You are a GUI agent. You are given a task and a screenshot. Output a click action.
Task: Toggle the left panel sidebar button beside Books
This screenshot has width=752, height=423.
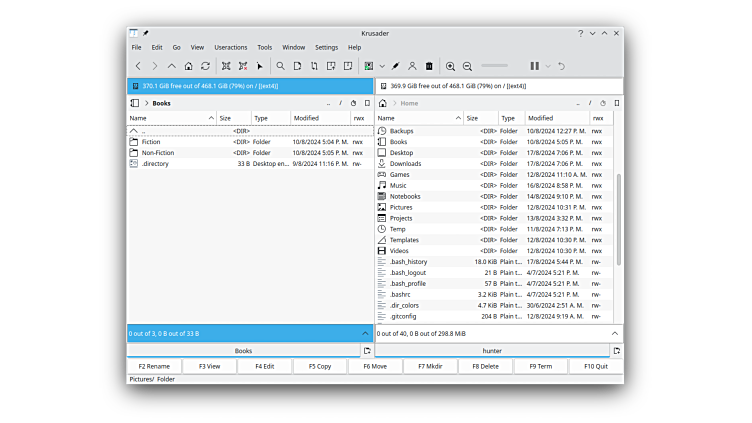tap(135, 103)
